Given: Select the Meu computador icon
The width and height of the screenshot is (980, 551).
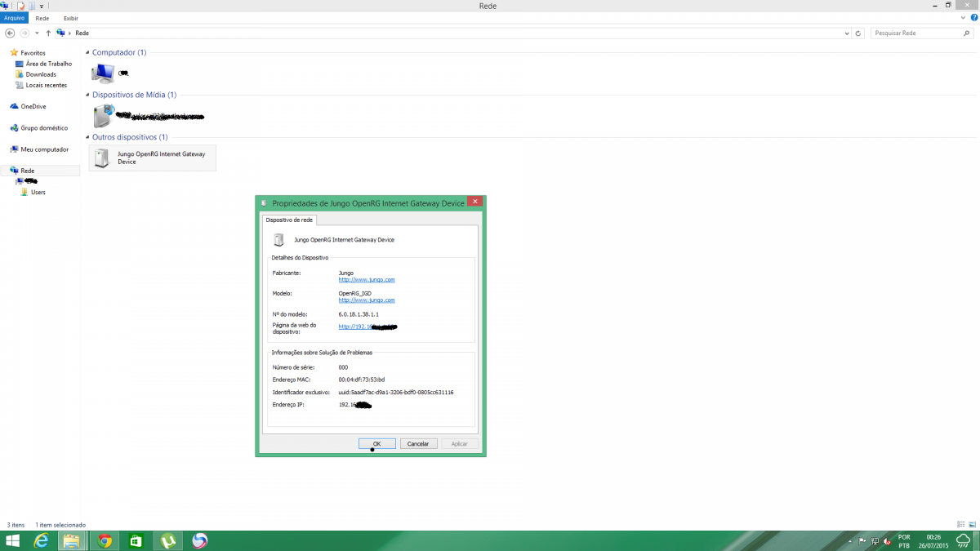Looking at the screenshot, I should (x=14, y=149).
